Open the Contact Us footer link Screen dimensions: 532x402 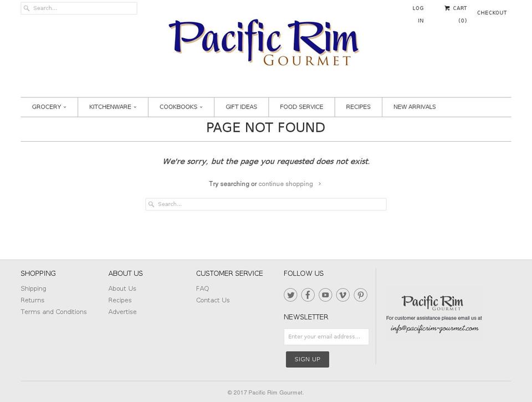pos(213,300)
